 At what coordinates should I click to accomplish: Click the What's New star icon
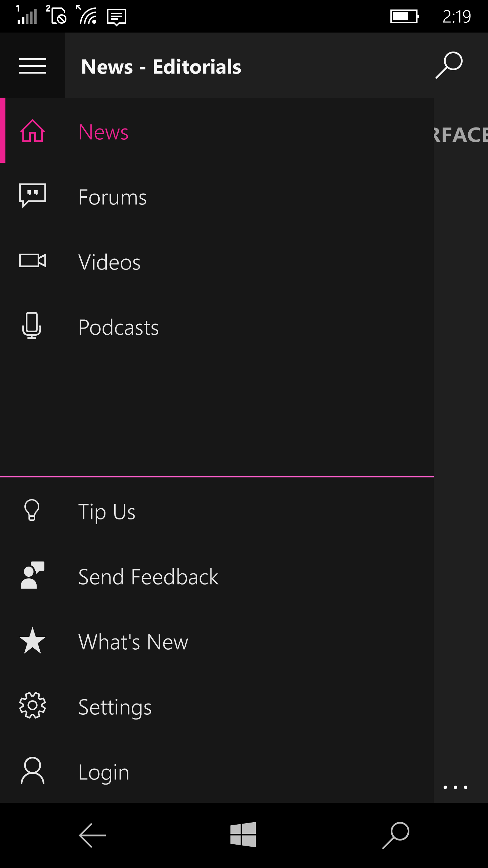coord(33,640)
